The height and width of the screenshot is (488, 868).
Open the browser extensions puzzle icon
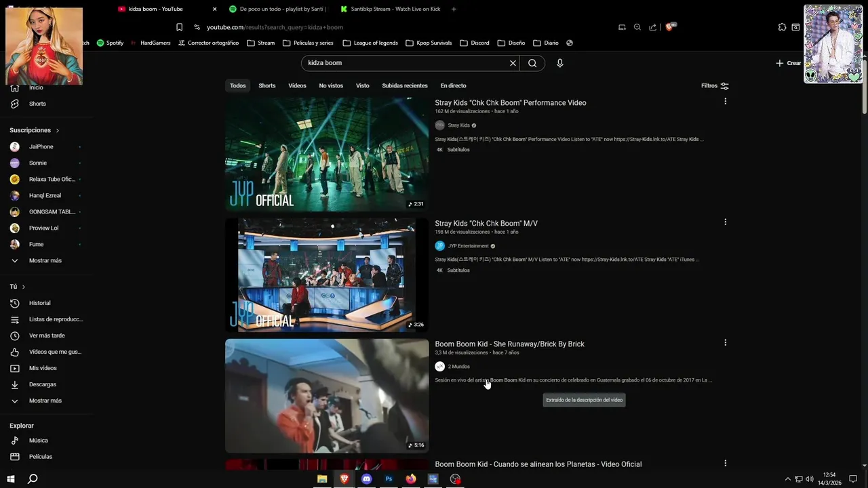pyautogui.click(x=782, y=27)
